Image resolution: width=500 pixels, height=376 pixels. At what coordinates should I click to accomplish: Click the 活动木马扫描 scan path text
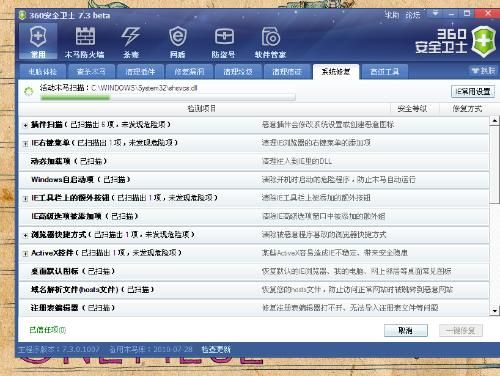[118, 88]
